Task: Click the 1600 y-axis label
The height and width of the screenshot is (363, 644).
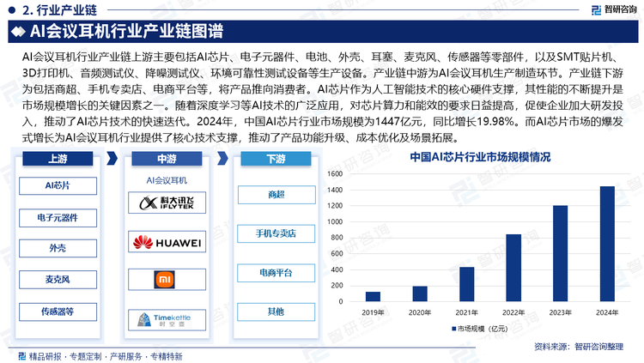Action: click(x=335, y=174)
